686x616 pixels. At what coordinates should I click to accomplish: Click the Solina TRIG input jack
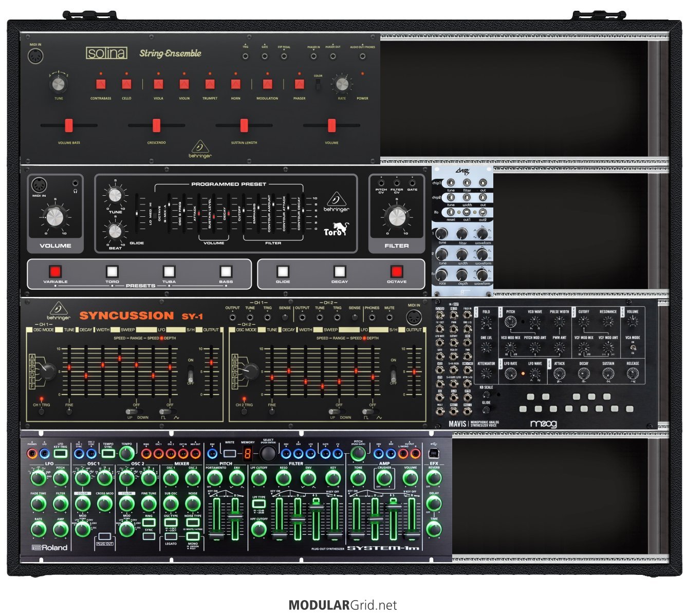(246, 56)
